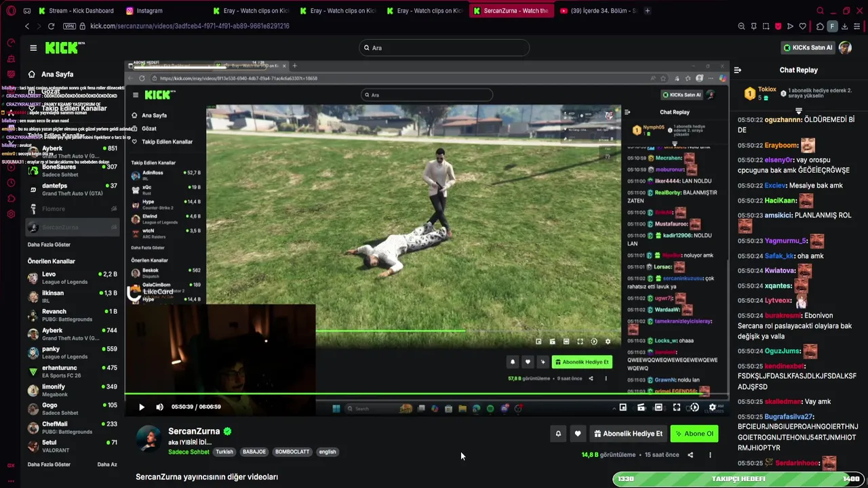Open ChefMali channel in recommended list
868x488 pixels.
[73, 428]
